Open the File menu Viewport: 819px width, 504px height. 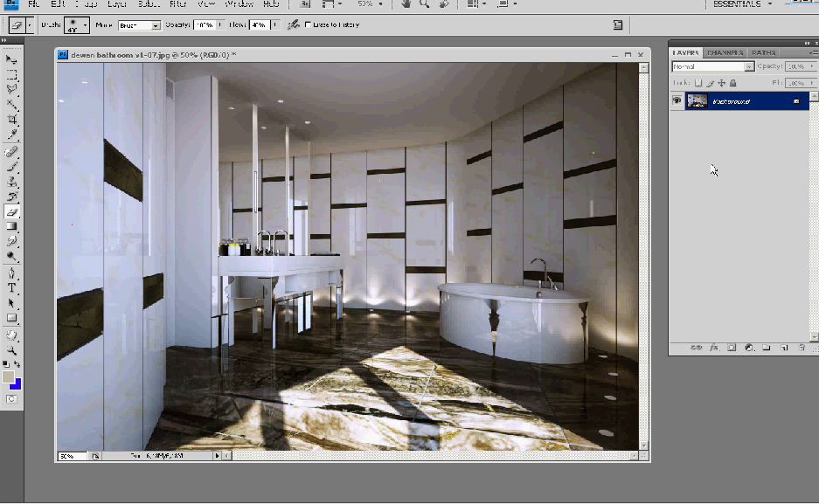[33, 3]
